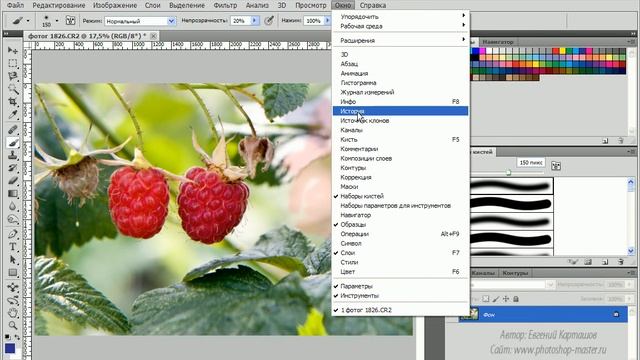640x360 pixels.
Task: Select the Rectangular Marquee tool
Action: (x=13, y=63)
